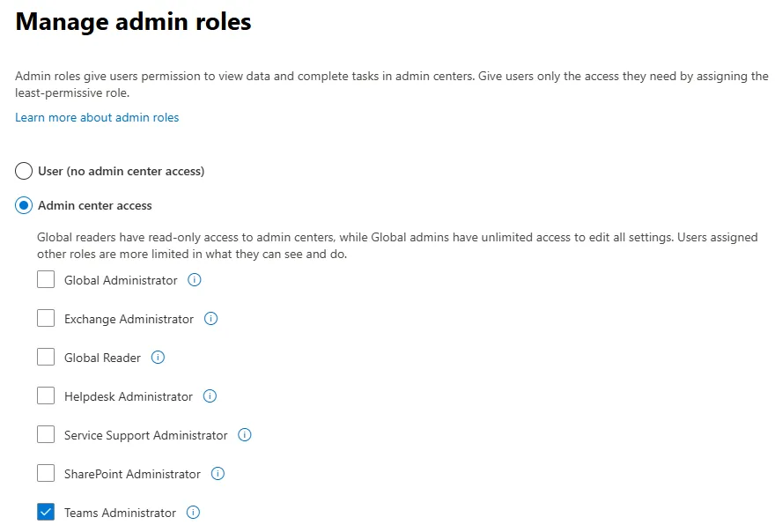This screenshot has height=532, width=775.
Task: Click info icon for Service Support Administrator
Action: click(245, 435)
